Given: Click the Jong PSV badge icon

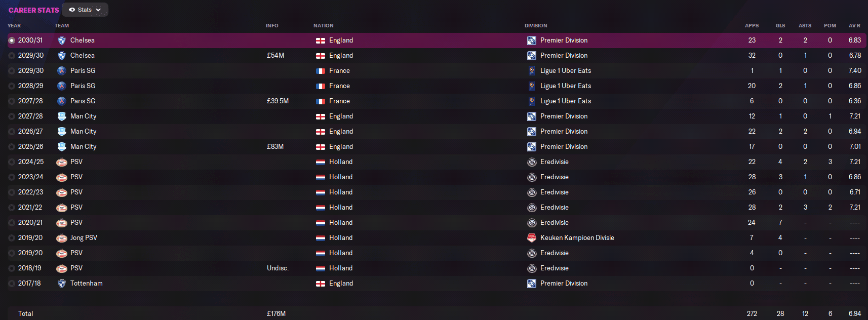Looking at the screenshot, I should click(62, 238).
